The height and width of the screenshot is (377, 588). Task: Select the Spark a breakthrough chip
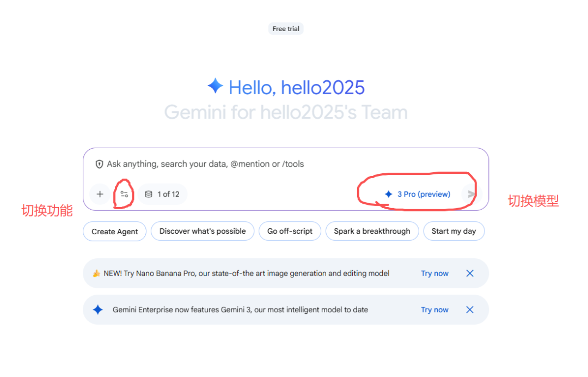point(372,231)
